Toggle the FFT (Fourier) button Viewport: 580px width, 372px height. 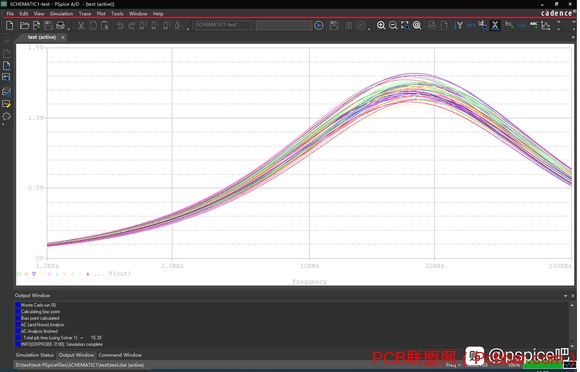tap(471, 25)
